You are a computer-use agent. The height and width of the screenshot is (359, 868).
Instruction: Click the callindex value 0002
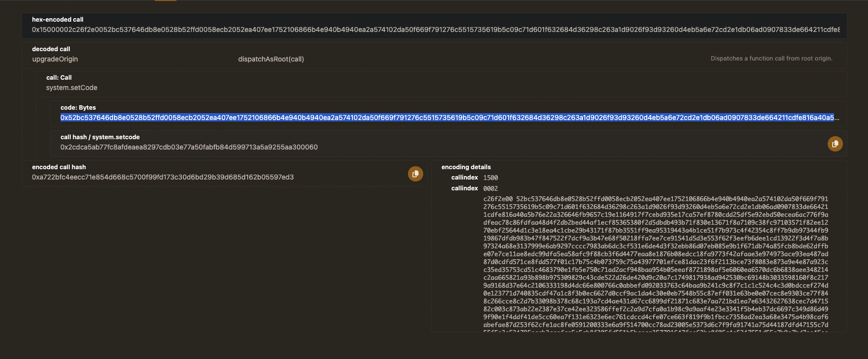point(490,189)
